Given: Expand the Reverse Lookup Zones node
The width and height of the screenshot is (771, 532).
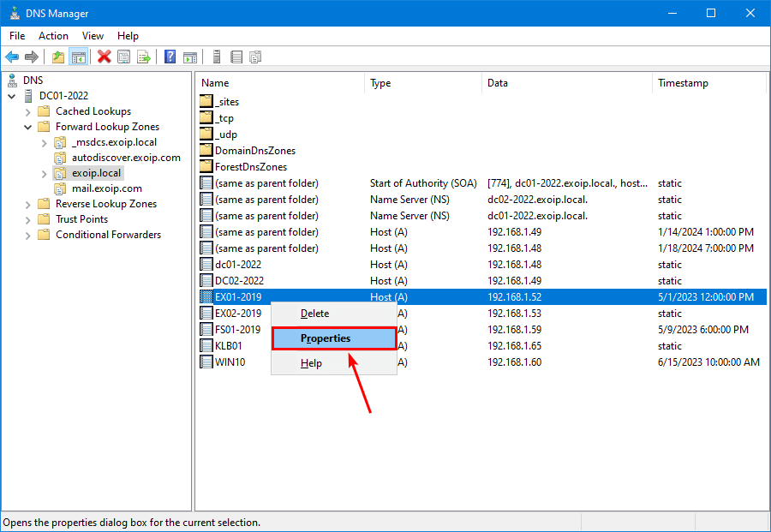Looking at the screenshot, I should point(28,204).
